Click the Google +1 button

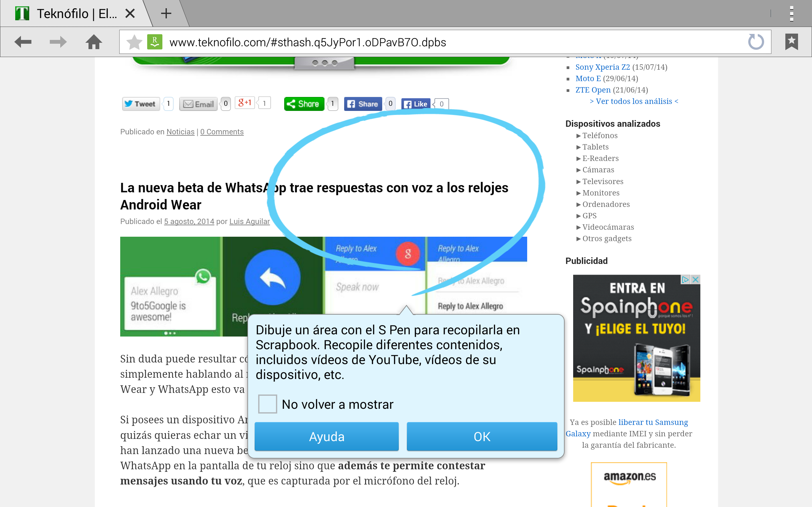tap(245, 103)
